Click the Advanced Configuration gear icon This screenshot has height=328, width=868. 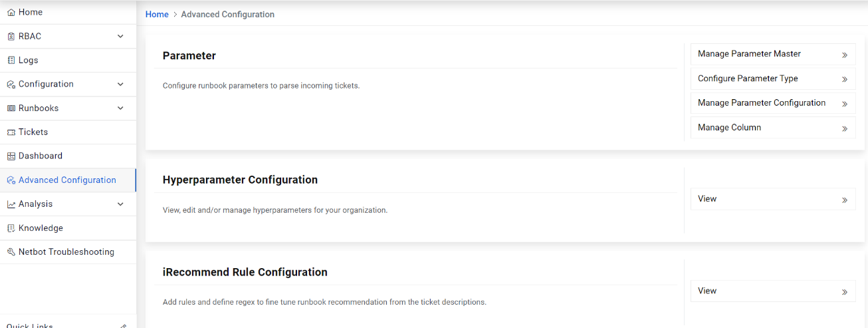click(x=11, y=180)
